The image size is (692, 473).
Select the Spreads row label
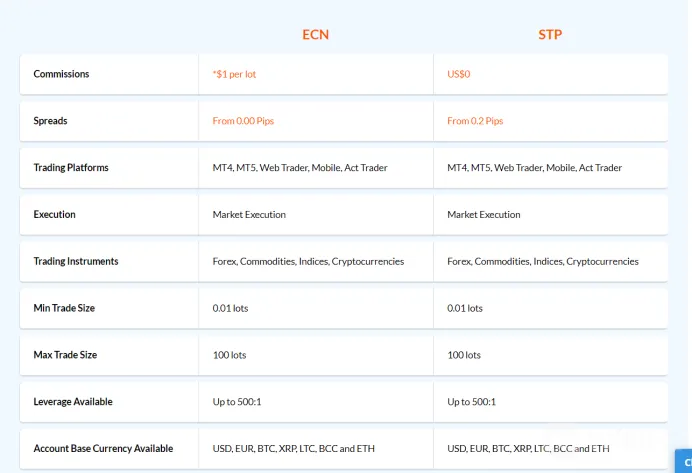coord(50,121)
